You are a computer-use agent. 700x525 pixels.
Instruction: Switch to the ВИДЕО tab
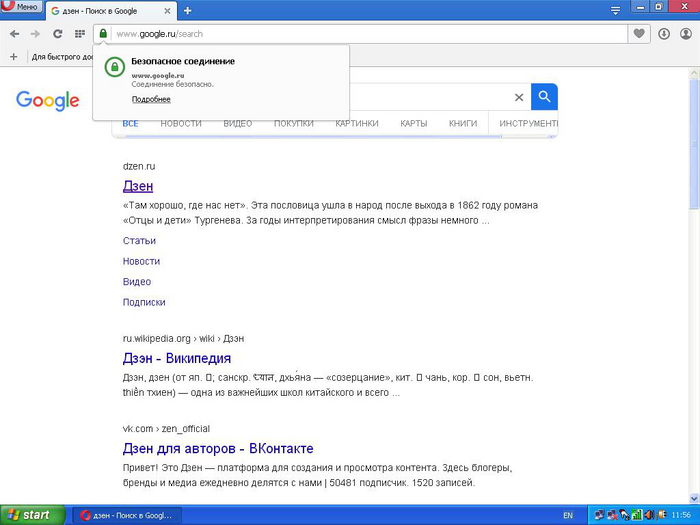click(x=238, y=124)
